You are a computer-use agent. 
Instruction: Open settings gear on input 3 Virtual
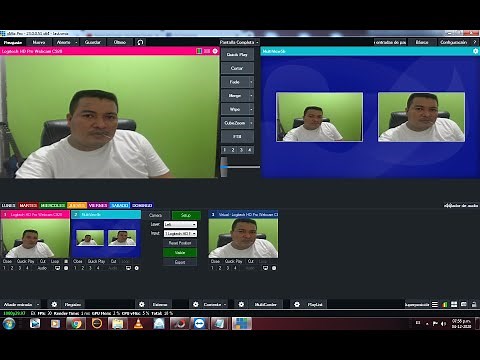click(x=274, y=268)
